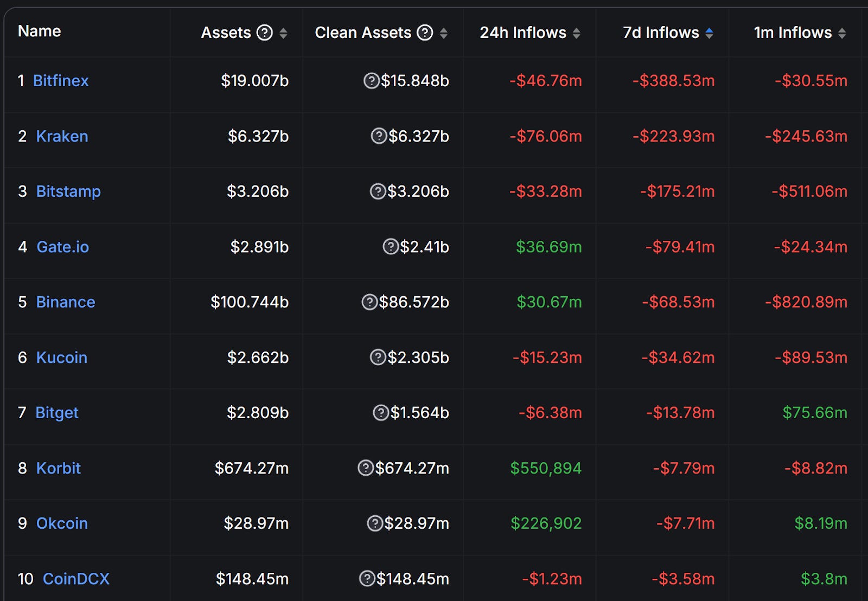Image resolution: width=868 pixels, height=601 pixels.
Task: Click help icon beside Korbit clean assets
Action: point(366,468)
